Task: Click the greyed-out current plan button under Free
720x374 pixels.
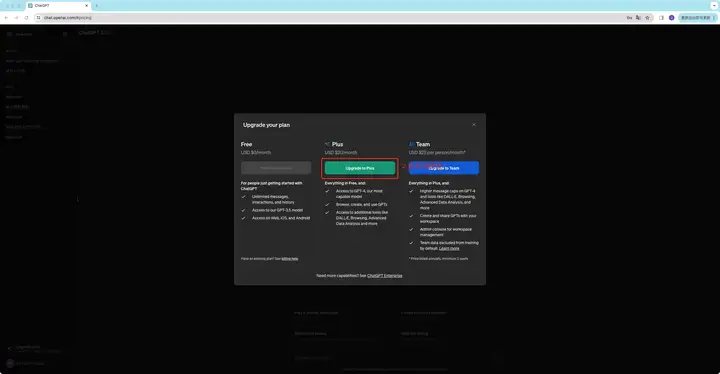Action: [276, 168]
